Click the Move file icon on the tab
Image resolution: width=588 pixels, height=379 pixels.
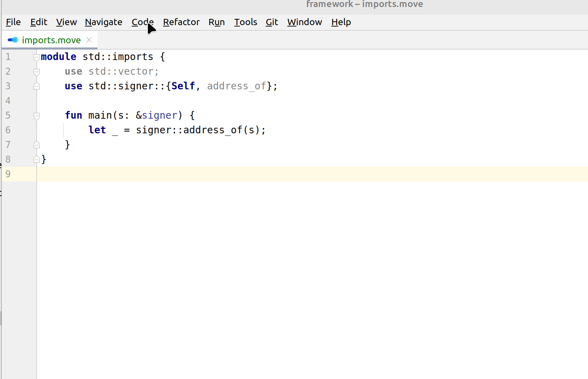coord(13,40)
